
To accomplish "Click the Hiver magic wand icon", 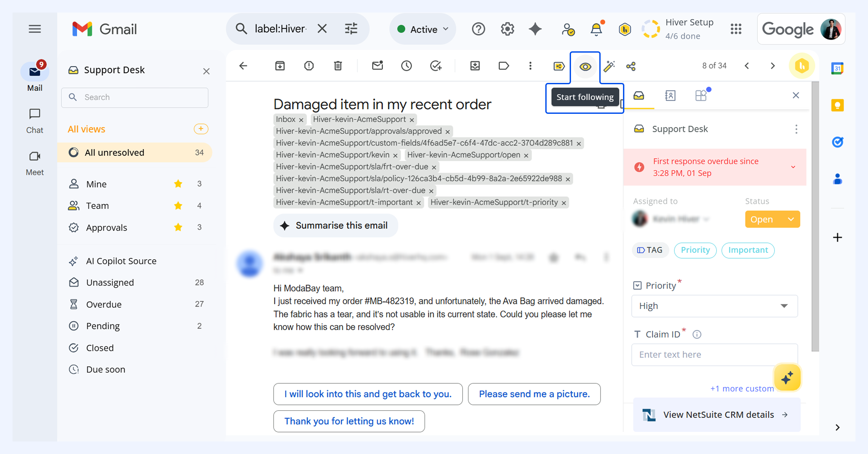I will point(609,66).
